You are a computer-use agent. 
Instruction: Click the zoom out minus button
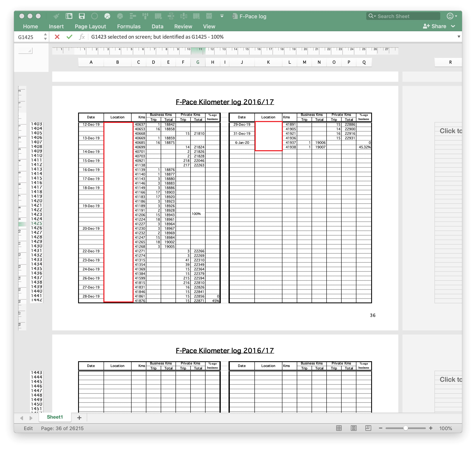coord(380,428)
